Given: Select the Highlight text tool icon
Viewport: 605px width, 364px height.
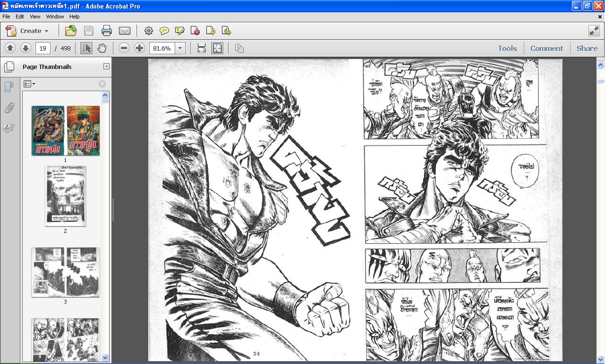Looking at the screenshot, I should 180,31.
